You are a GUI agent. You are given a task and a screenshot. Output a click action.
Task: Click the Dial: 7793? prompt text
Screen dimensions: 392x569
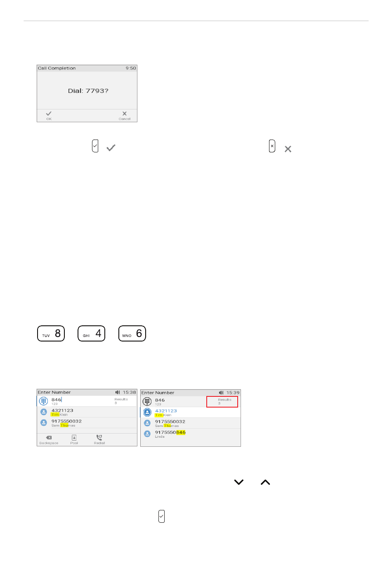pyautogui.click(x=88, y=91)
